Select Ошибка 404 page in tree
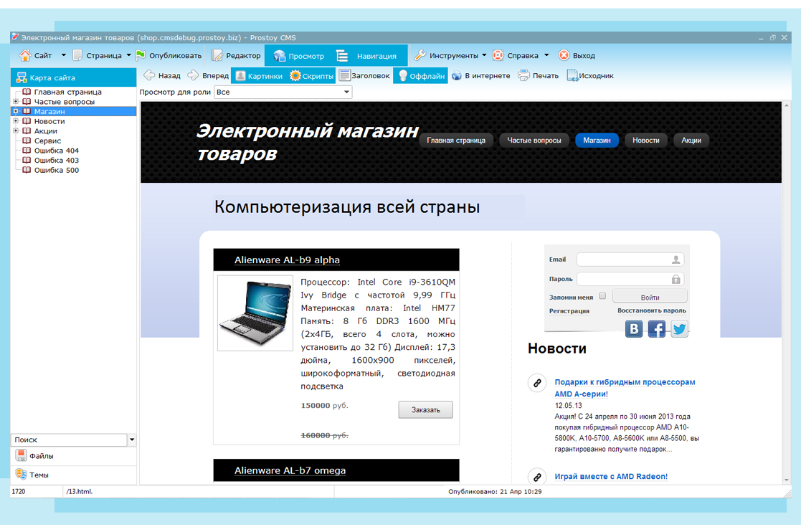Image resolution: width=801 pixels, height=532 pixels. [x=56, y=150]
